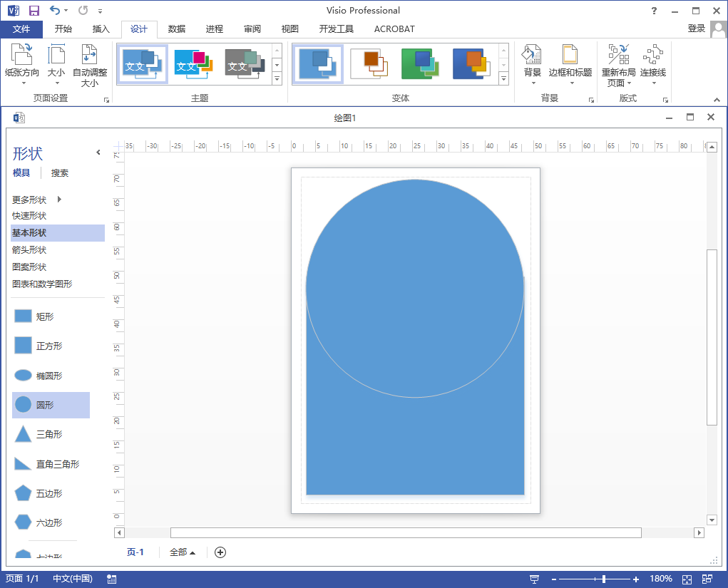The width and height of the screenshot is (728, 588).
Task: Open 图表和数学图形 stencil
Action: pos(42,284)
